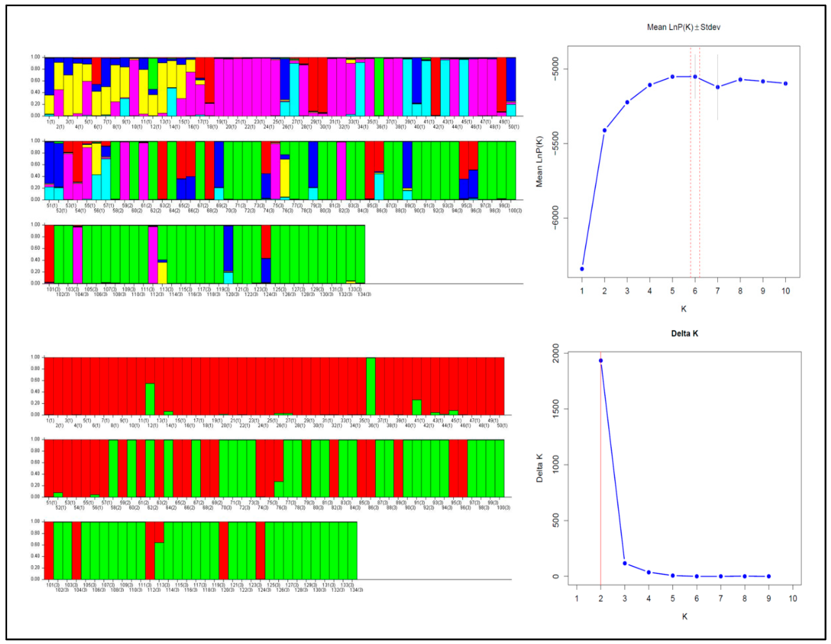Screen dimensions: 831x644
Task: Click the '1000' tick on the Delta K axis
Action: (x=556, y=464)
